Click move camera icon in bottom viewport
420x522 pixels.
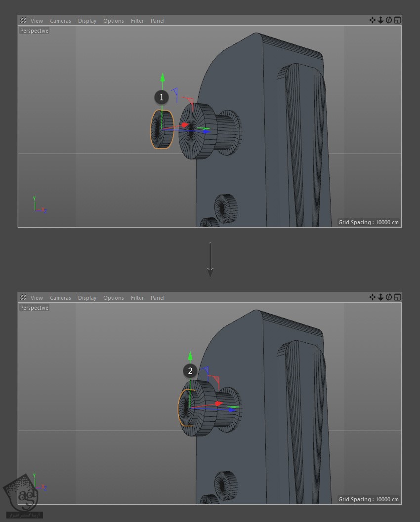373,297
